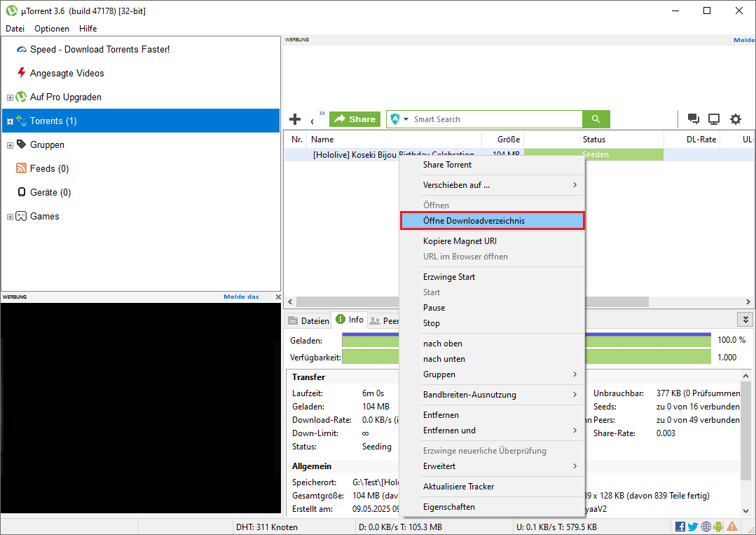Click the Android icon in status bar
Image resolution: width=756 pixels, height=535 pixels.
coord(718,527)
